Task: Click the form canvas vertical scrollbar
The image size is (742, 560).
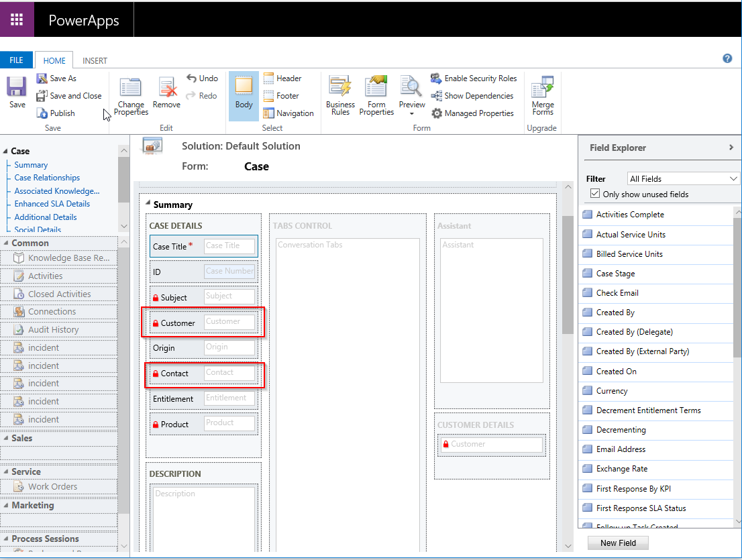Action: click(568, 275)
